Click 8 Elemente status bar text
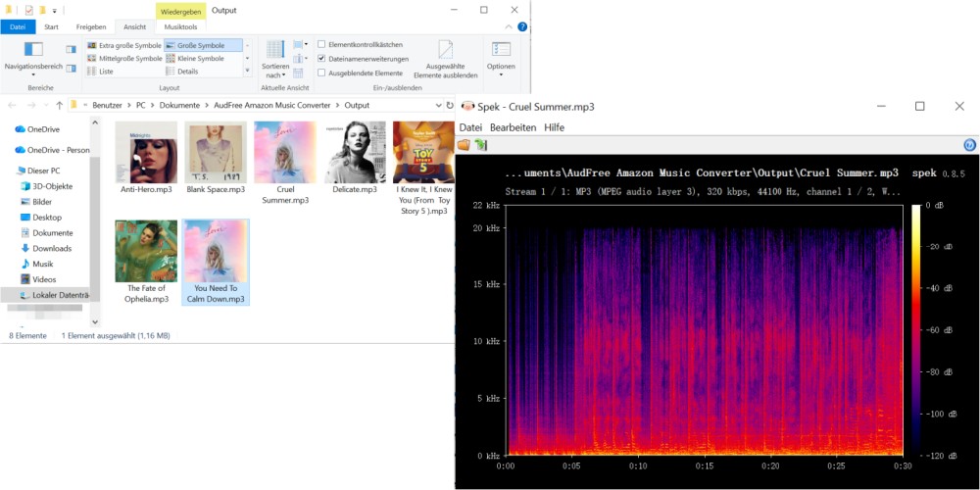This screenshot has width=980, height=490. pyautogui.click(x=26, y=335)
